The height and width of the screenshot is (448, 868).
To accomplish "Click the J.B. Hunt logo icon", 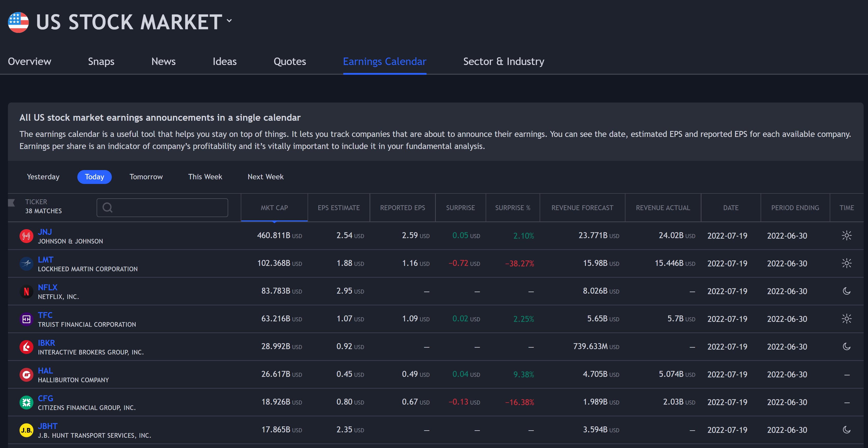I will (x=26, y=430).
